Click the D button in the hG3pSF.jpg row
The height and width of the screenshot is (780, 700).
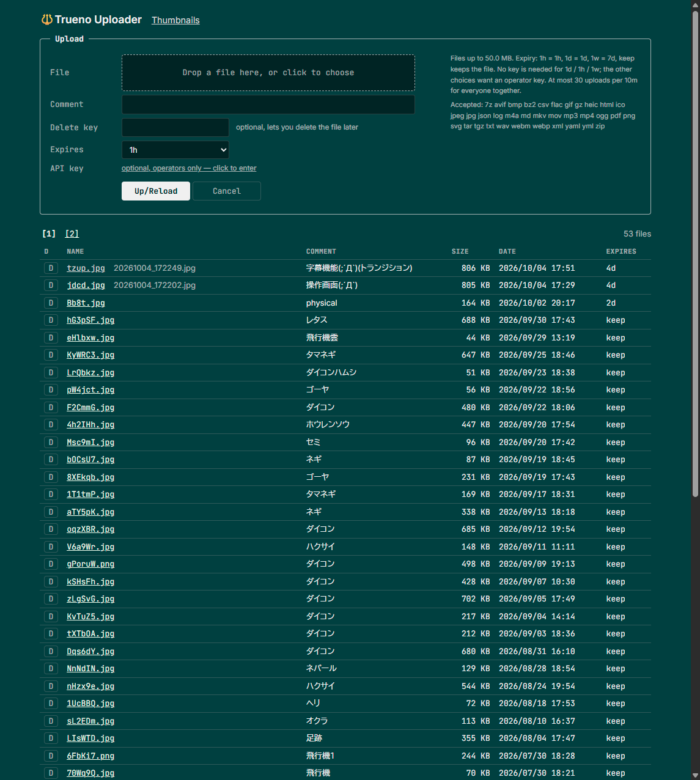(51, 320)
